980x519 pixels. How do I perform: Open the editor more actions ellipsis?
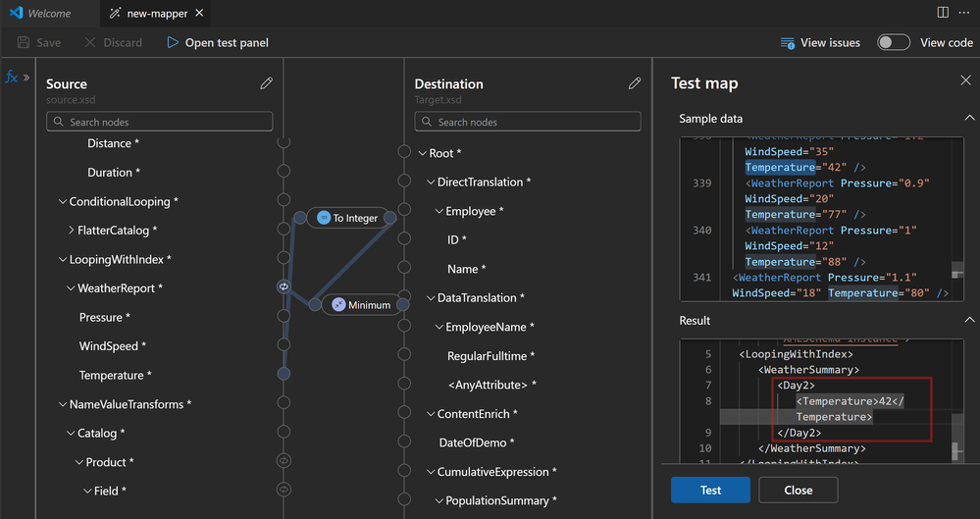[x=963, y=13]
